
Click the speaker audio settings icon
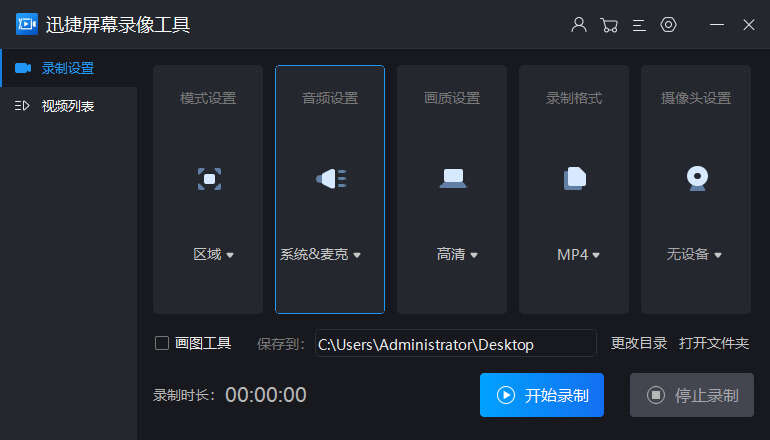pos(331,178)
